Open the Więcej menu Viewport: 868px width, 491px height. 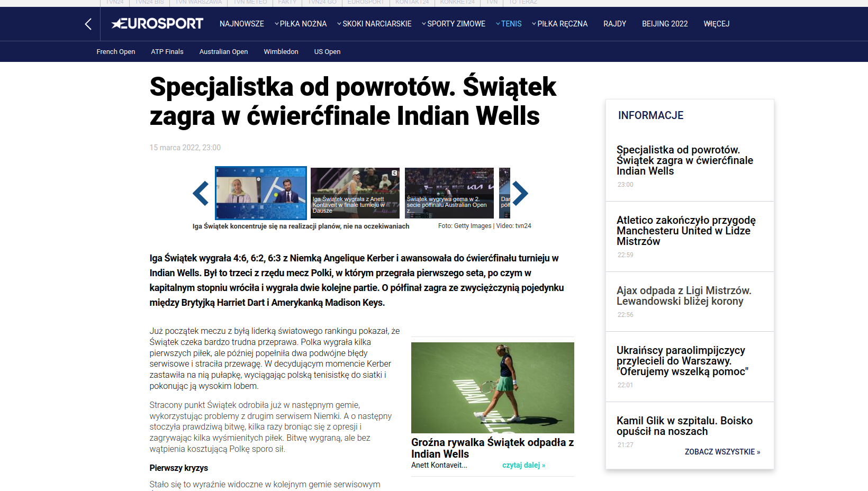click(x=717, y=24)
